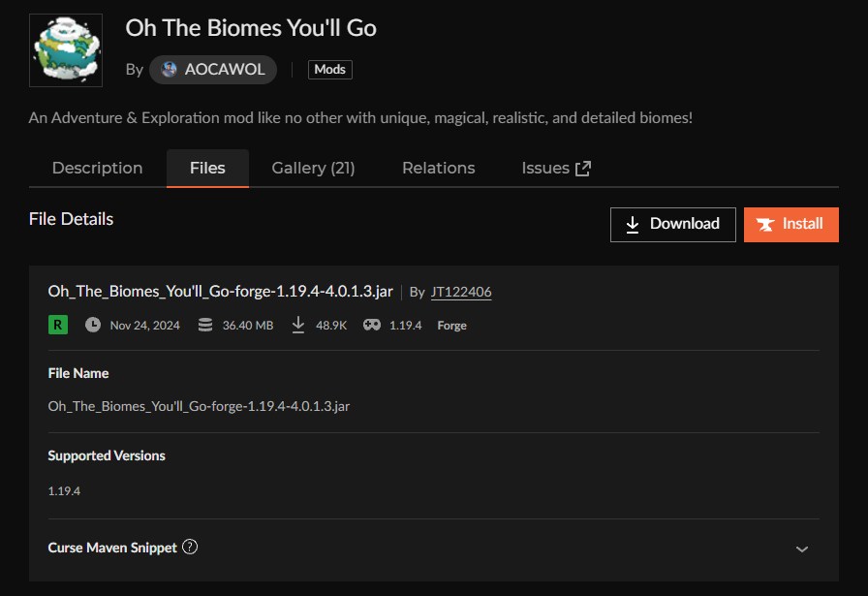Download the mod file
Image resolution: width=868 pixels, height=596 pixels.
coord(672,224)
